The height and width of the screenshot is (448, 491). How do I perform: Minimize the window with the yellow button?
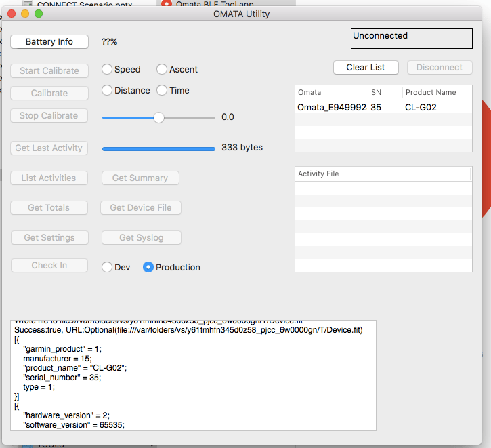(x=25, y=14)
